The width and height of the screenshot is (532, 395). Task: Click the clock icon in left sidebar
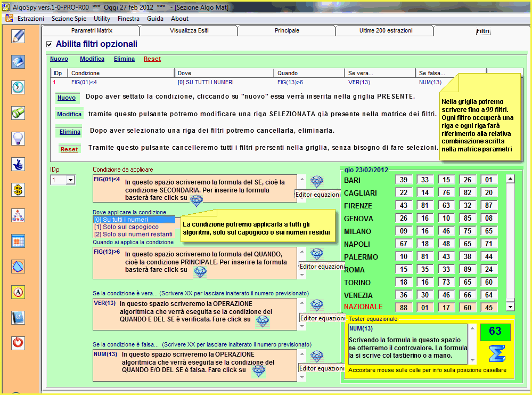pyautogui.click(x=18, y=87)
